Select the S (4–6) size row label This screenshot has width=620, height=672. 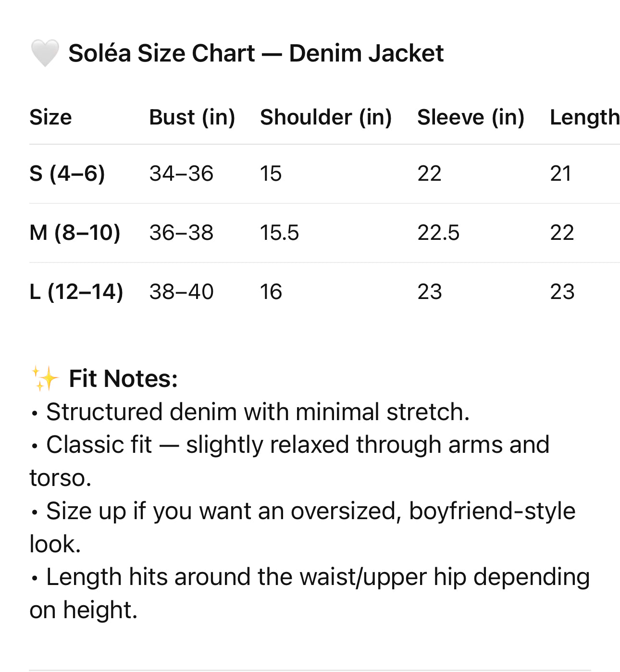[x=67, y=174]
